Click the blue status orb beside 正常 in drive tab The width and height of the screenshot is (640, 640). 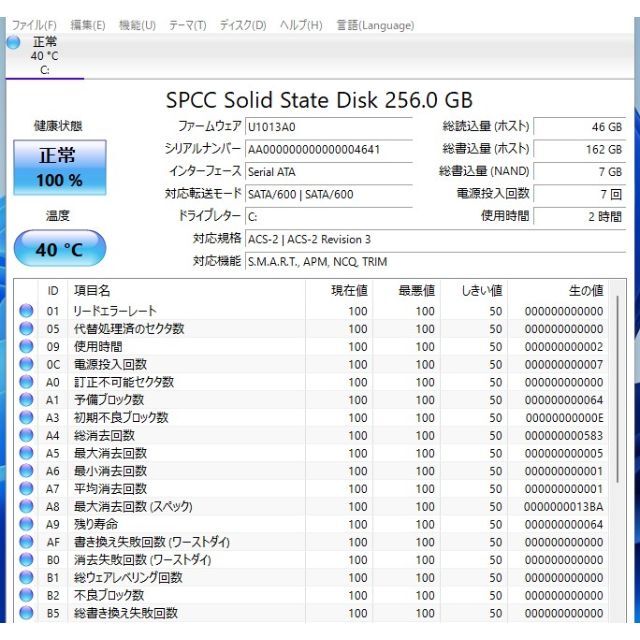(13, 42)
